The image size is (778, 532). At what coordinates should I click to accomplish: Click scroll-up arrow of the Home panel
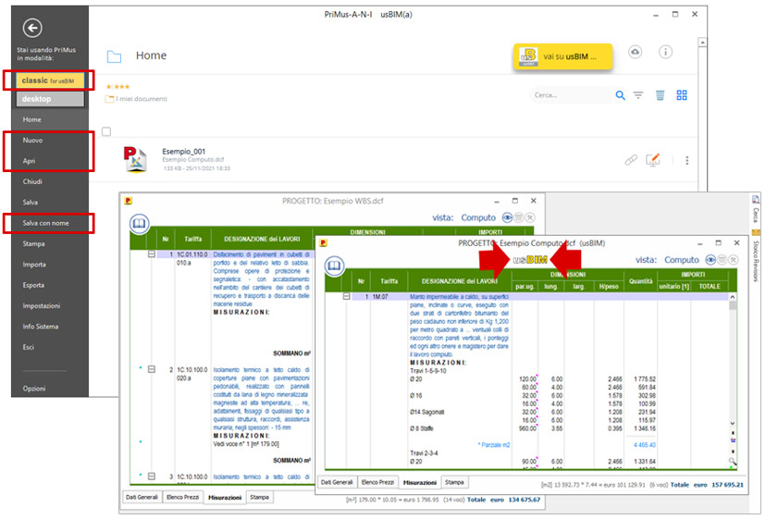pos(702,43)
